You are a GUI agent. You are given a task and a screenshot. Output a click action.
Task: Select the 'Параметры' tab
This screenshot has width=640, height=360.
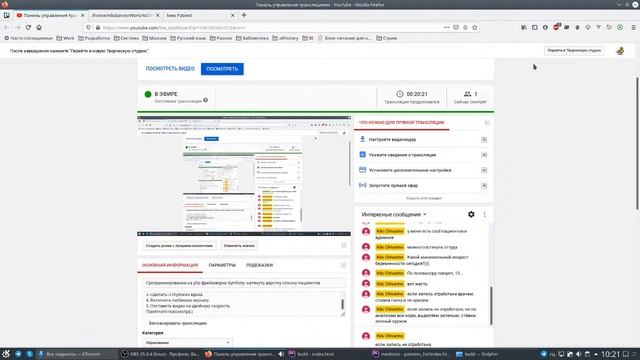coord(222,265)
